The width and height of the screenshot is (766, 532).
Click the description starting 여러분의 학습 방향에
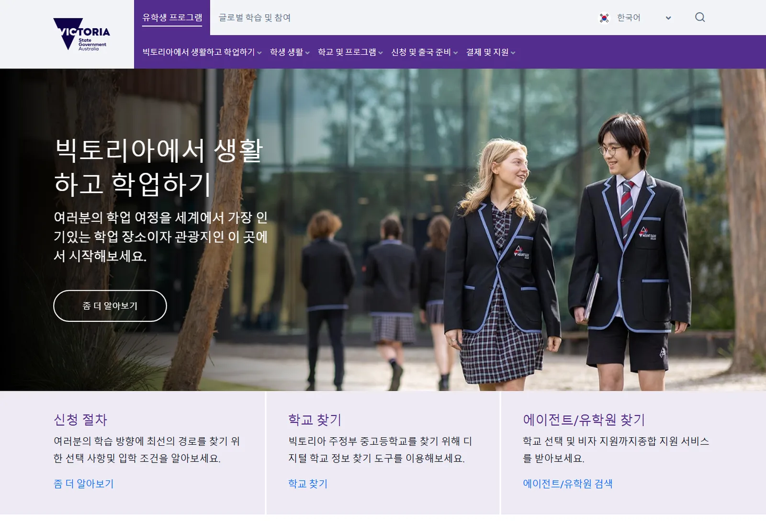click(147, 450)
